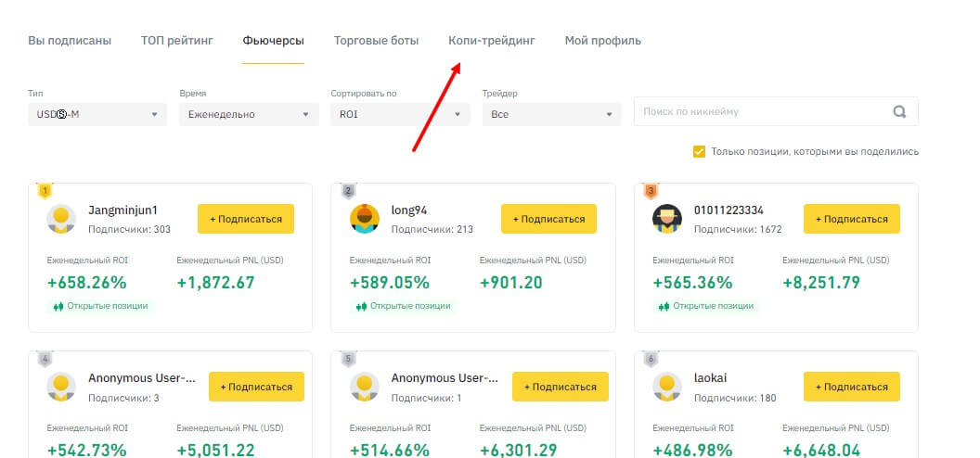Viewport: 980px width, 458px height.
Task: Expand the Время Еженедельно dropdown
Action: [248, 115]
